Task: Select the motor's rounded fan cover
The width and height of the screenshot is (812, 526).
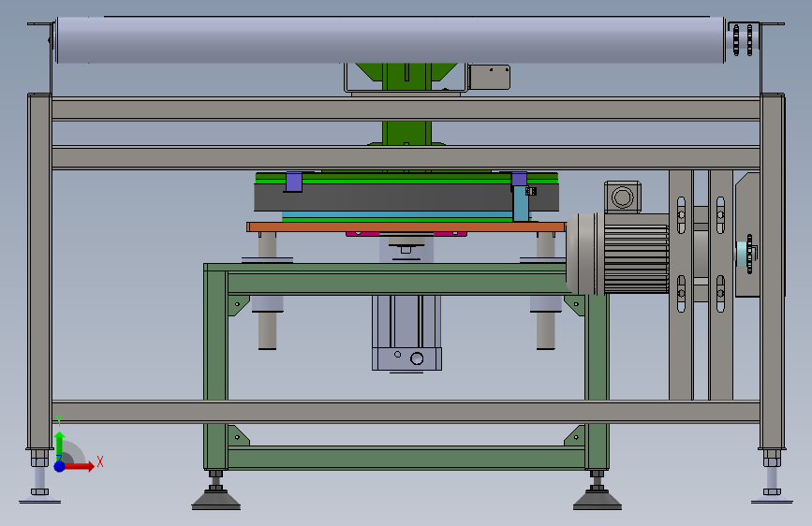Action: coord(584,255)
